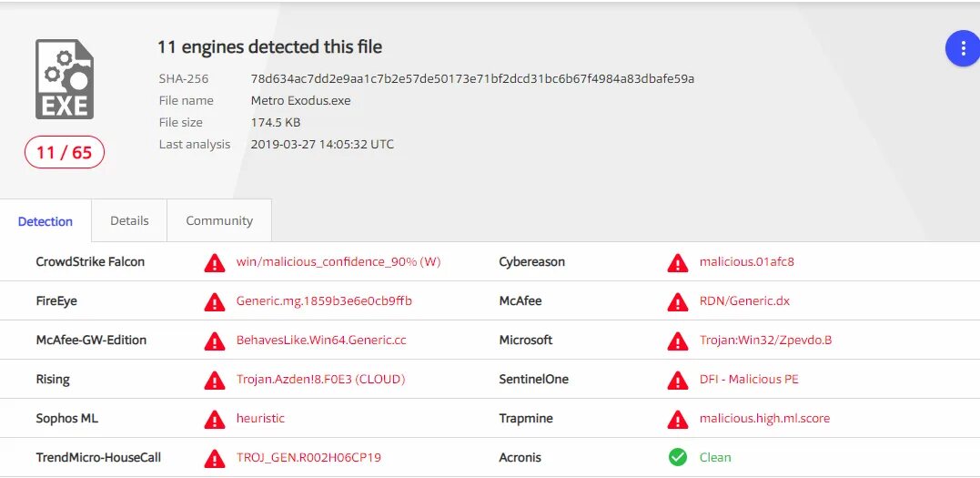Click the alert icon beside Sophos ML
The height and width of the screenshot is (478, 980).
pos(214,419)
